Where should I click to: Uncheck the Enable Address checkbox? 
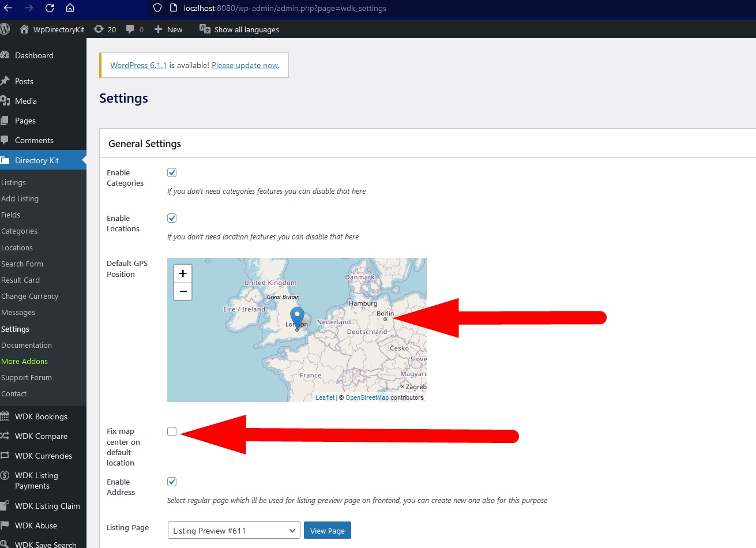[172, 482]
